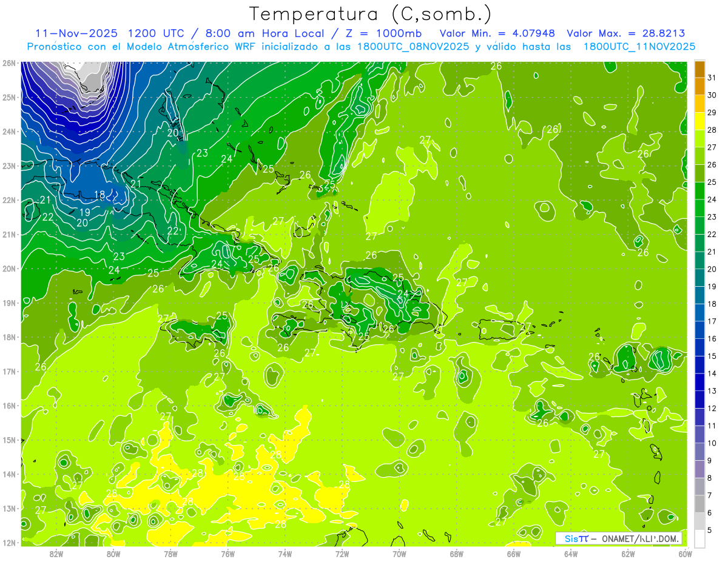Pick the lime swatch between 27 and 28

[699, 139]
